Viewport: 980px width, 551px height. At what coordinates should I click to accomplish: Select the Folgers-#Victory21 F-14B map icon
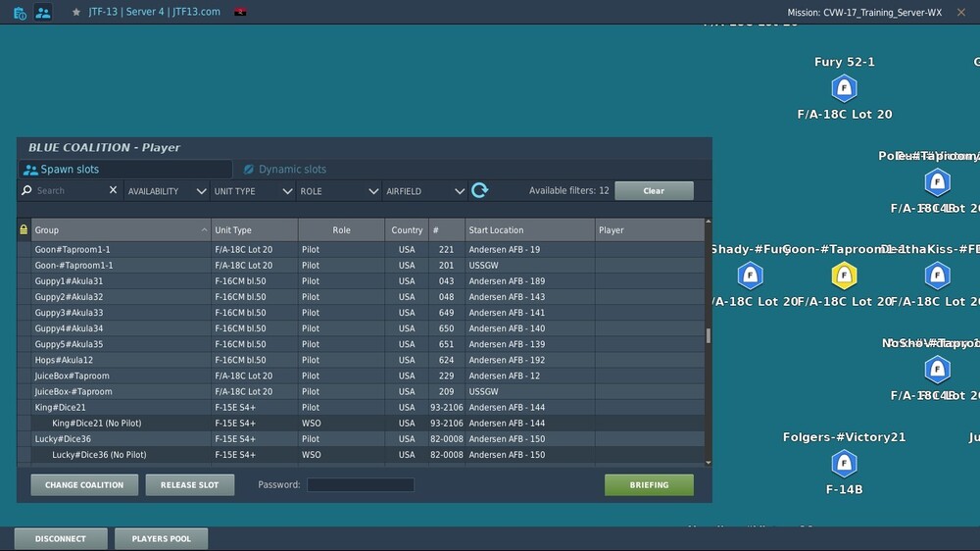844,464
